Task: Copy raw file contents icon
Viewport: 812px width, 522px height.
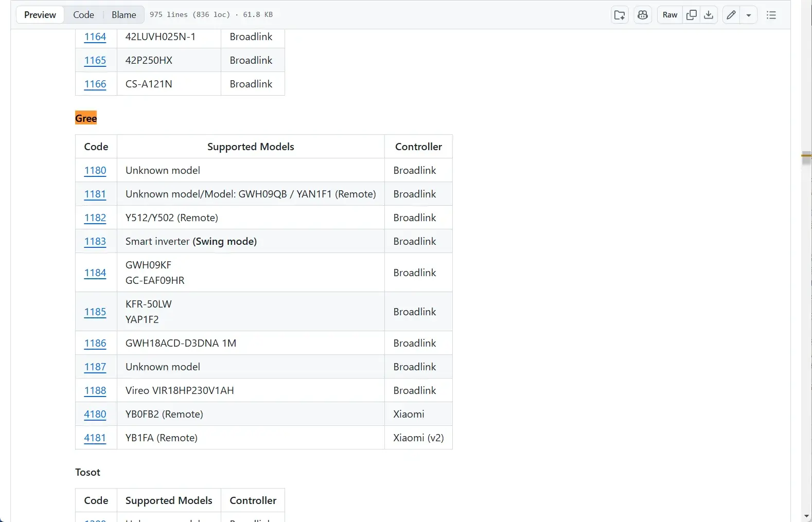Action: click(692, 15)
